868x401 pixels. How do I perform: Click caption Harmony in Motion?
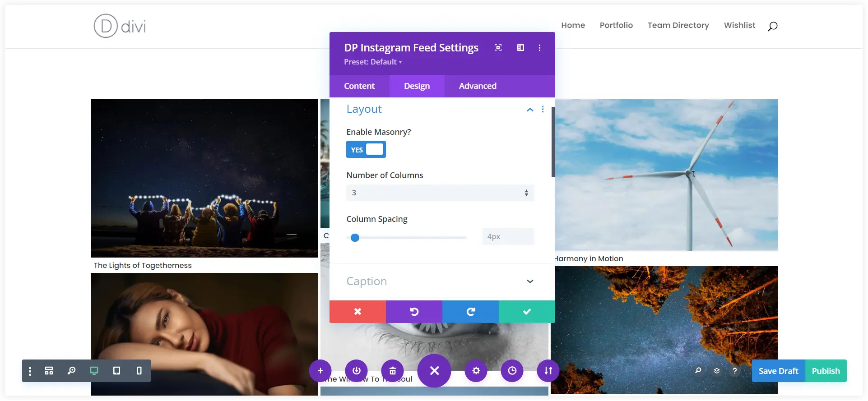pyautogui.click(x=589, y=258)
